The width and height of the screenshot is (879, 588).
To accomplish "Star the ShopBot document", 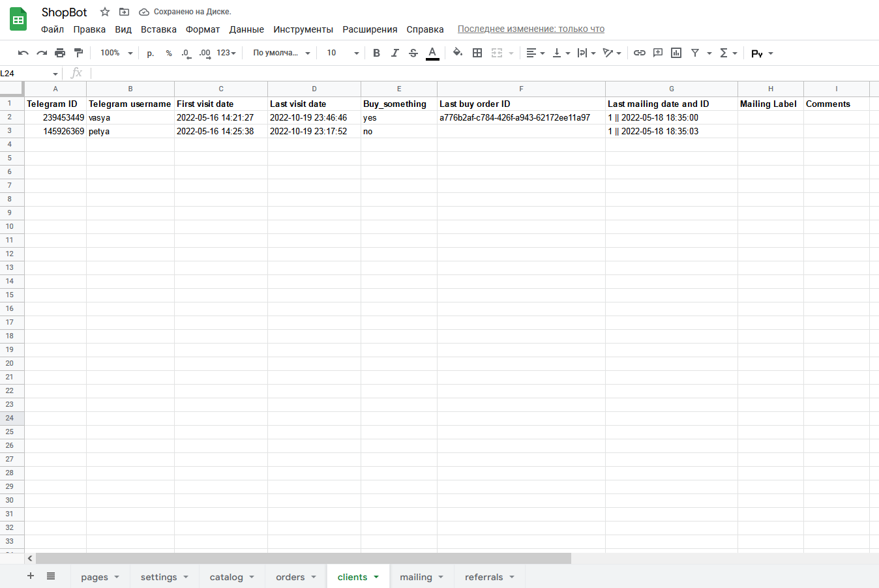I will (x=105, y=12).
